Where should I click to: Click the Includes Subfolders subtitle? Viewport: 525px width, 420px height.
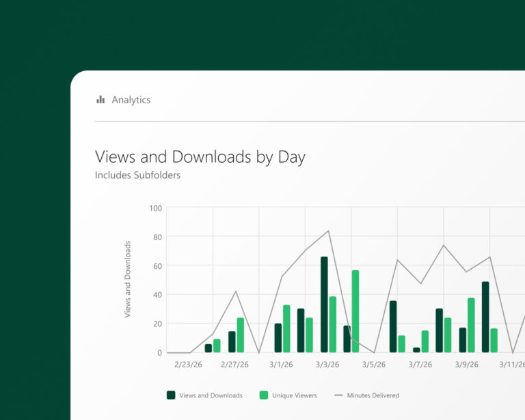(x=137, y=175)
